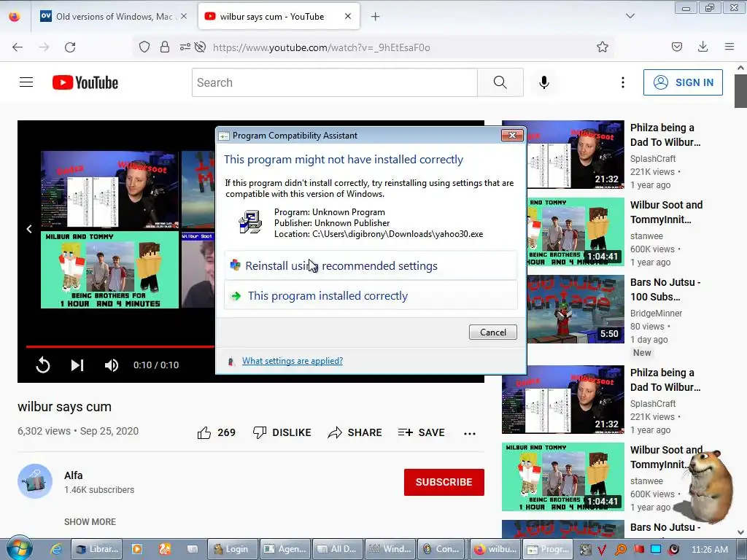The width and height of the screenshot is (747, 560).
Task: Open the 'Wind...' taskbar window
Action: coord(390,549)
